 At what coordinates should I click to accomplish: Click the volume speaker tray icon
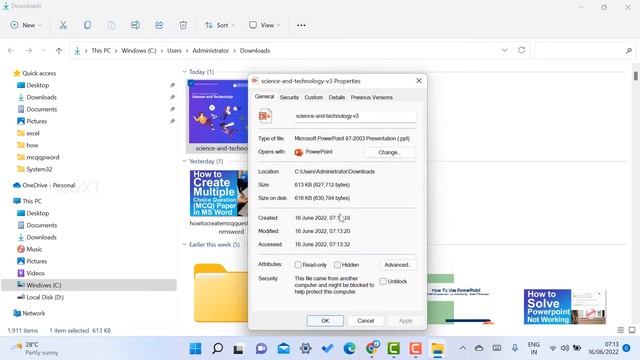click(565, 348)
